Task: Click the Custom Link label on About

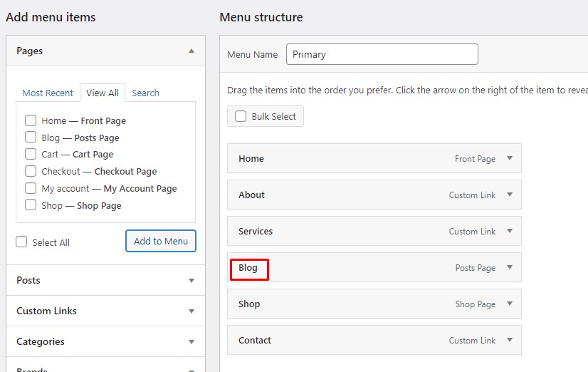Action: [x=473, y=195]
